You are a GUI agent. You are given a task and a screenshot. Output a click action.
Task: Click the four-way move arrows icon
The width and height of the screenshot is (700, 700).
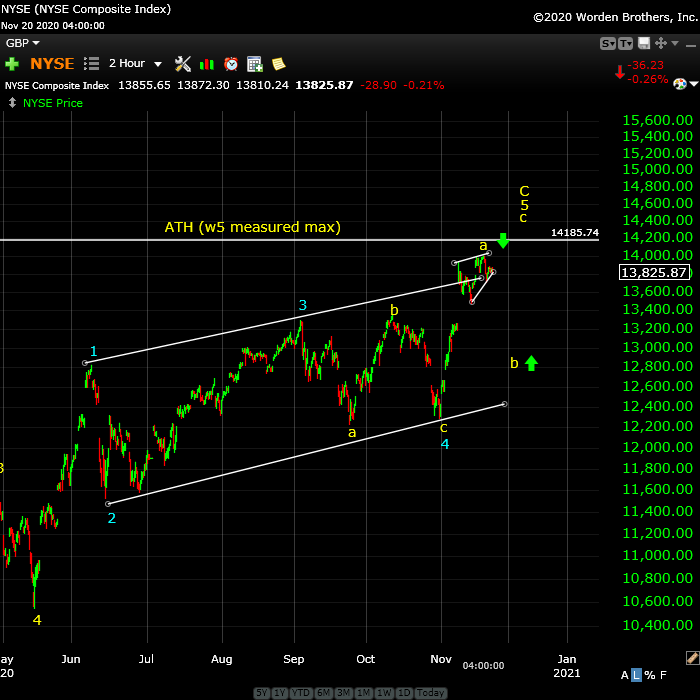661,43
